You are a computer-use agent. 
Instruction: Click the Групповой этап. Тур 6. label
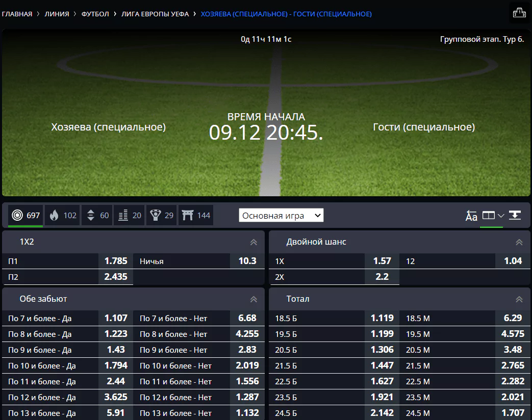click(x=482, y=39)
